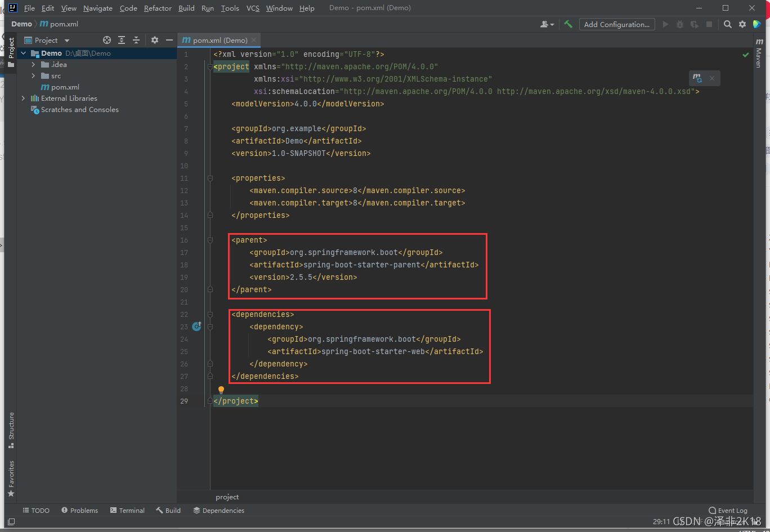Click the Debug bug icon in toolbar
Image resolution: width=770 pixels, height=532 pixels.
[x=680, y=24]
